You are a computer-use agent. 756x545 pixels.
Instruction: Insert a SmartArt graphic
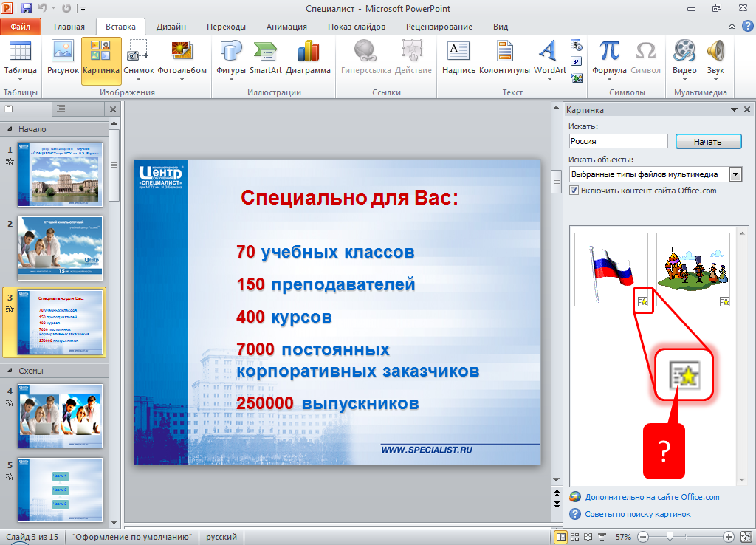[265, 58]
